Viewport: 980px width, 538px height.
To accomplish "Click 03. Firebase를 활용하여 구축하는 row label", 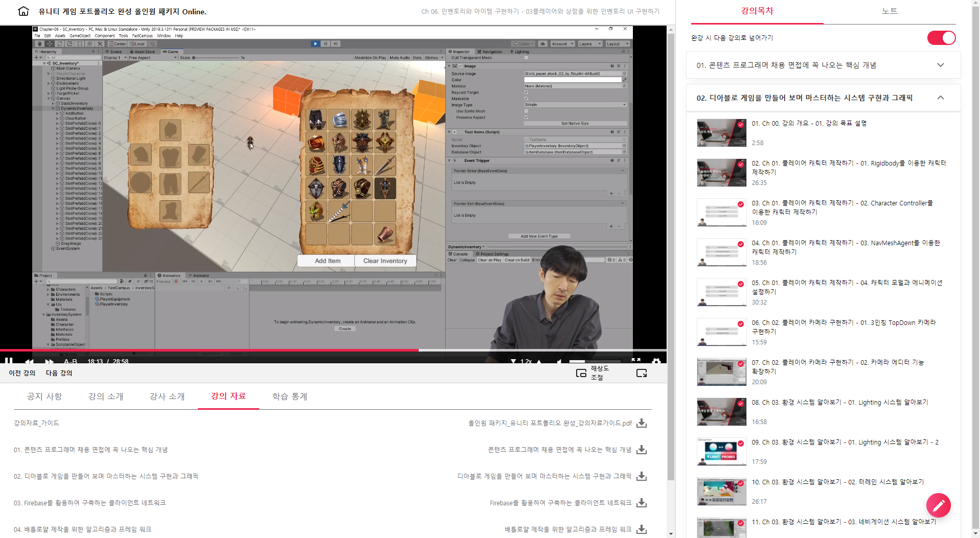I will point(89,503).
